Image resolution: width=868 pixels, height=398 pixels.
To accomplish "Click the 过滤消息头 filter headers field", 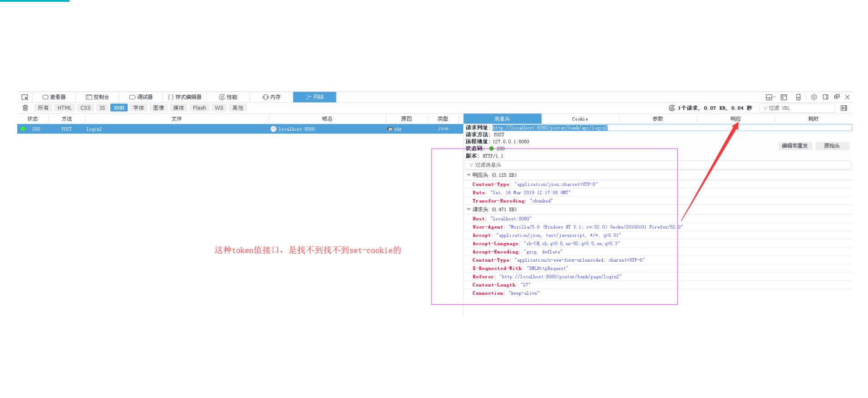I will pyautogui.click(x=658, y=165).
